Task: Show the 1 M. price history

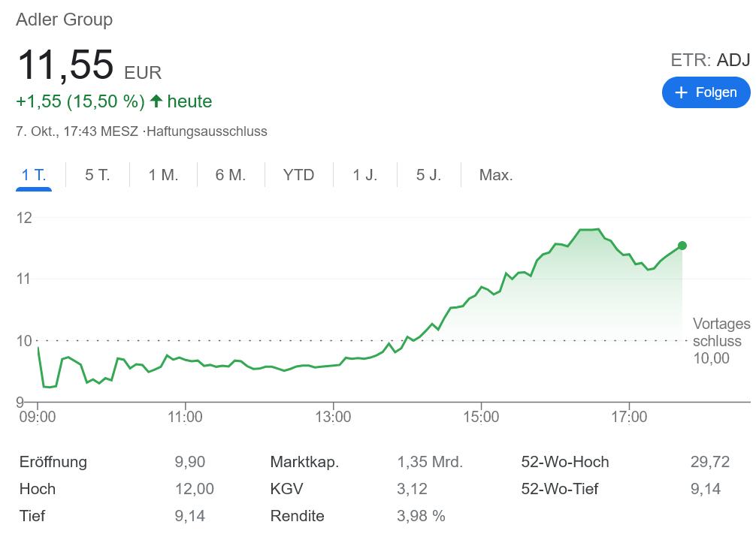Action: tap(163, 176)
